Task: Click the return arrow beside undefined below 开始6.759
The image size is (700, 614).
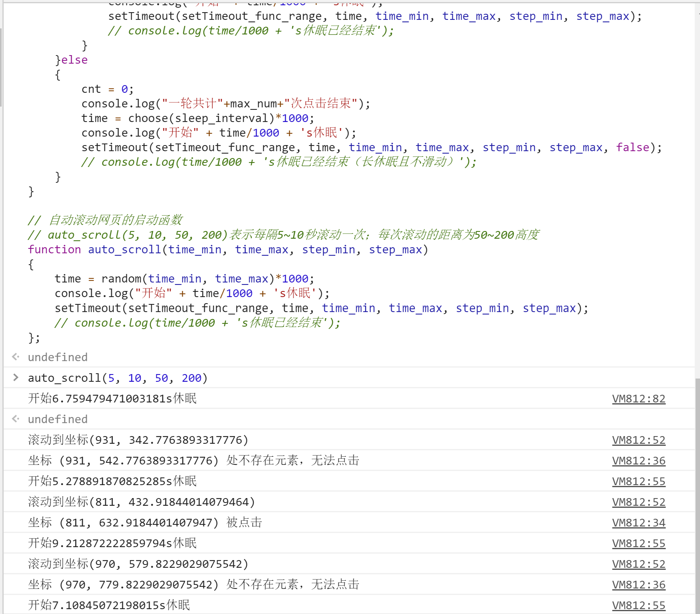Action: pyautogui.click(x=16, y=419)
